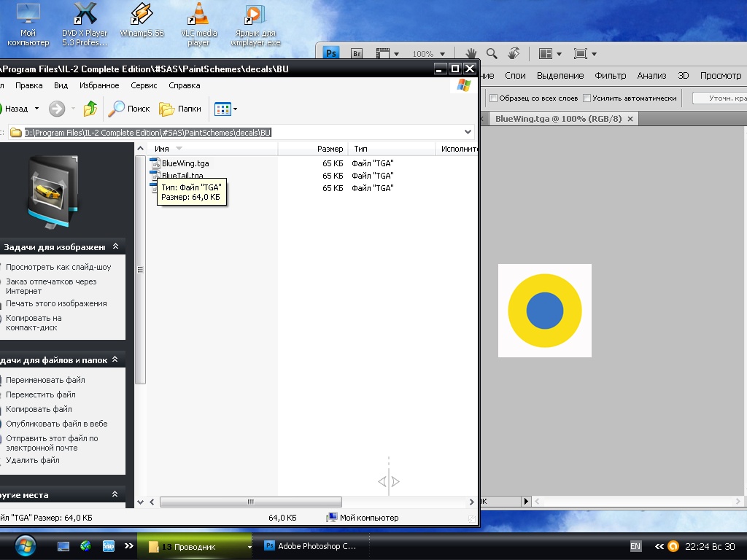Enable the sample all layers checkbox
The height and width of the screenshot is (560, 747).
(x=494, y=98)
